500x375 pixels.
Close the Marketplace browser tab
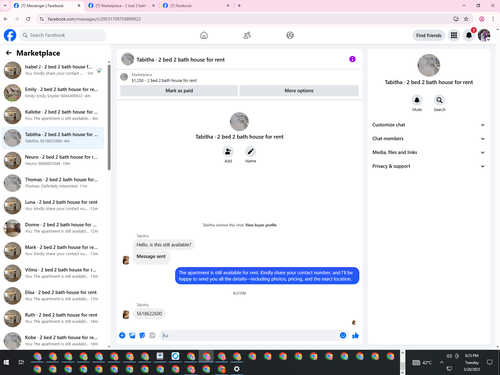pyautogui.click(x=153, y=6)
